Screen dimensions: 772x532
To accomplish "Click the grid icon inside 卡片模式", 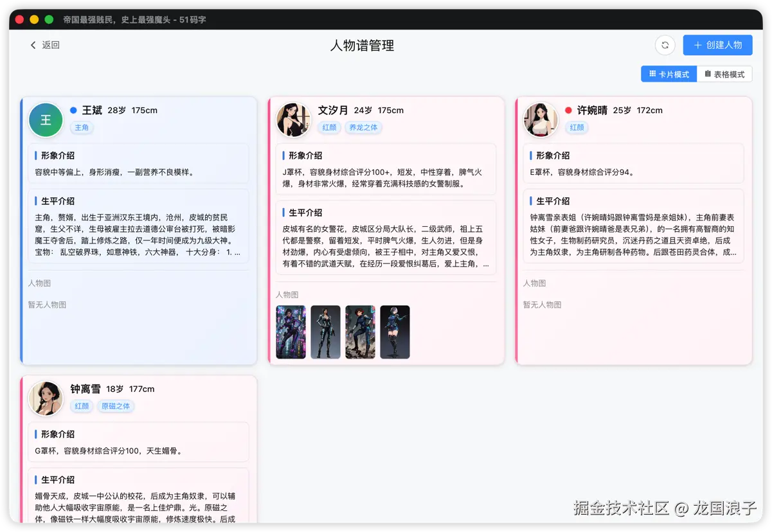I will click(652, 73).
